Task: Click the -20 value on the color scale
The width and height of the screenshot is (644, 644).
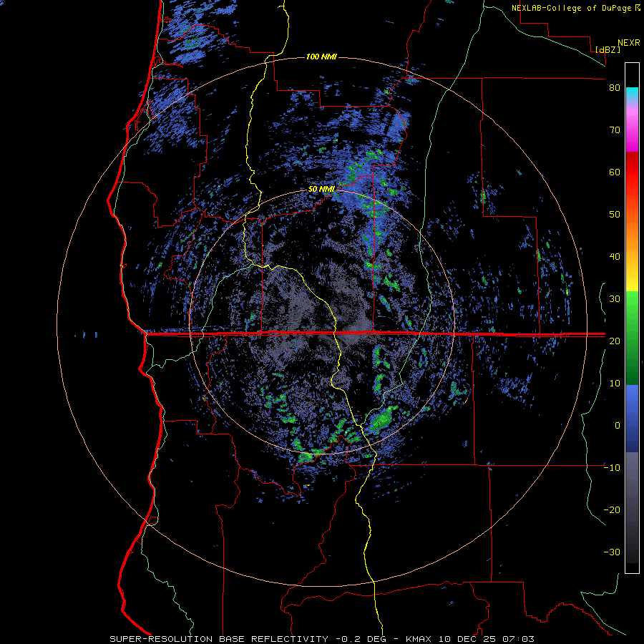Action: [x=612, y=509]
